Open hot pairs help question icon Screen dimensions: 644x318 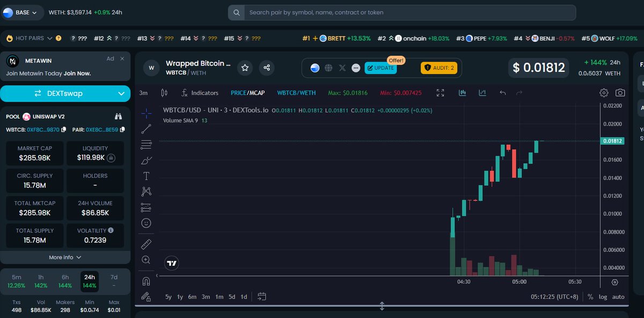click(x=58, y=38)
